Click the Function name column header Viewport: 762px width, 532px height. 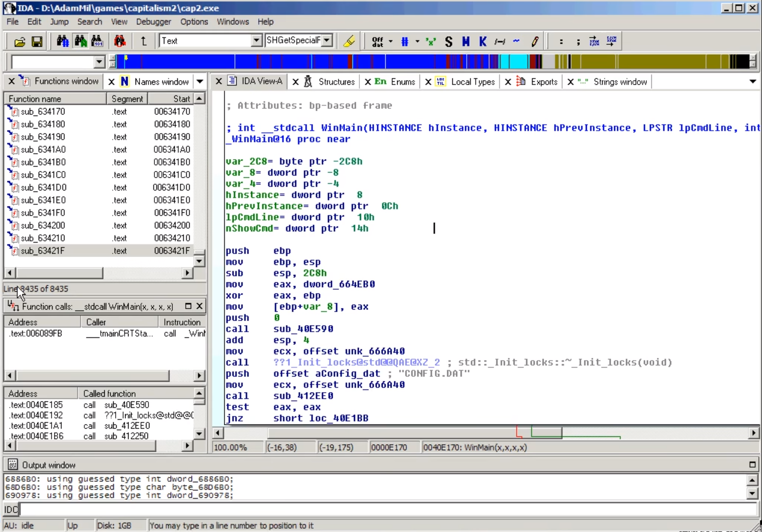[x=56, y=99]
